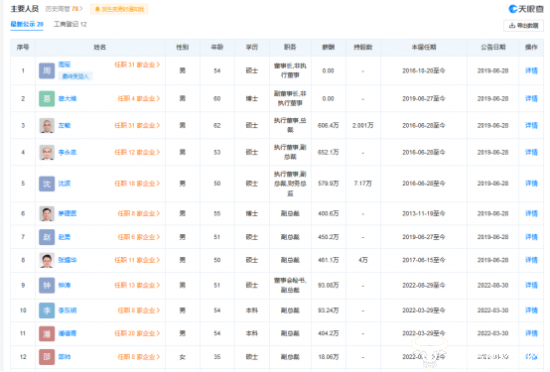
Task: Switch to the 工商登记 12 tab
Action: tap(70, 24)
